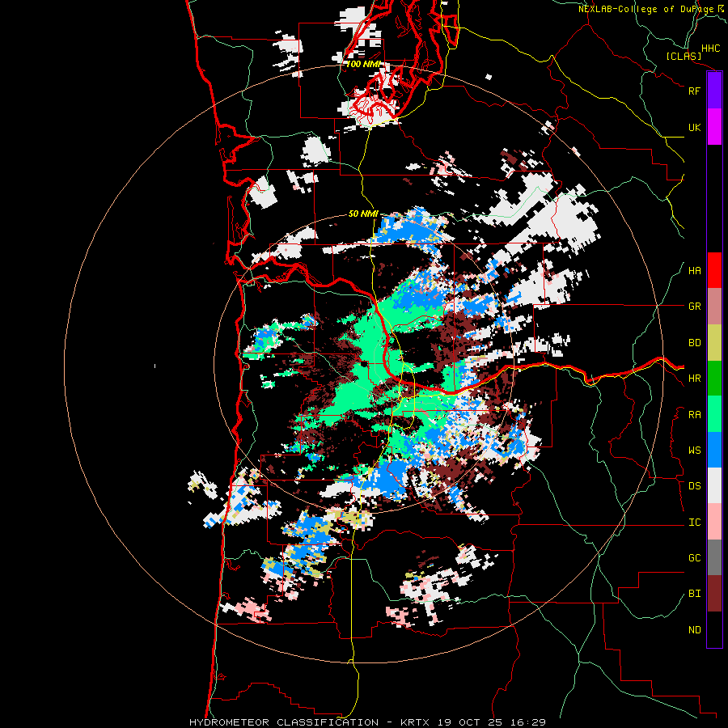Click the HYDROMETEOR CLASSIFICATION title text
The image size is (728, 728).
click(284, 722)
